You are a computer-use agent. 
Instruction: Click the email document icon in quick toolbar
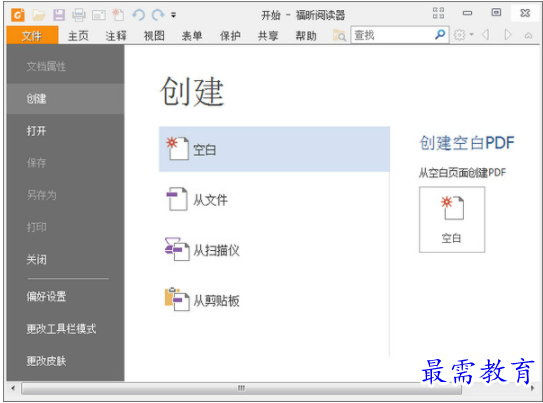pyautogui.click(x=99, y=15)
